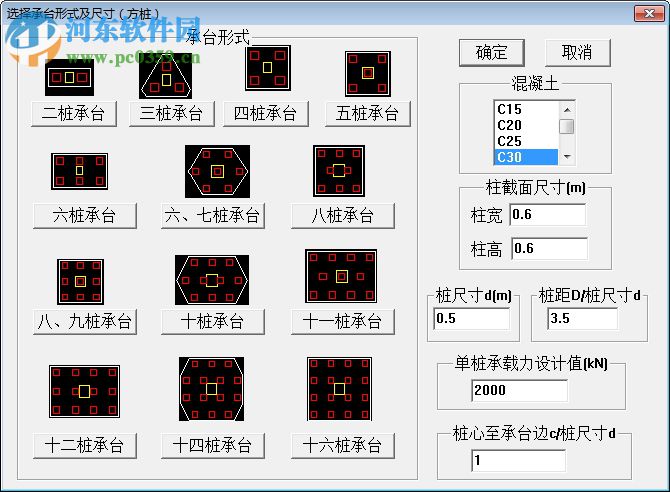Click the concrete list scroll-down arrow
670x492 pixels.
tap(567, 156)
